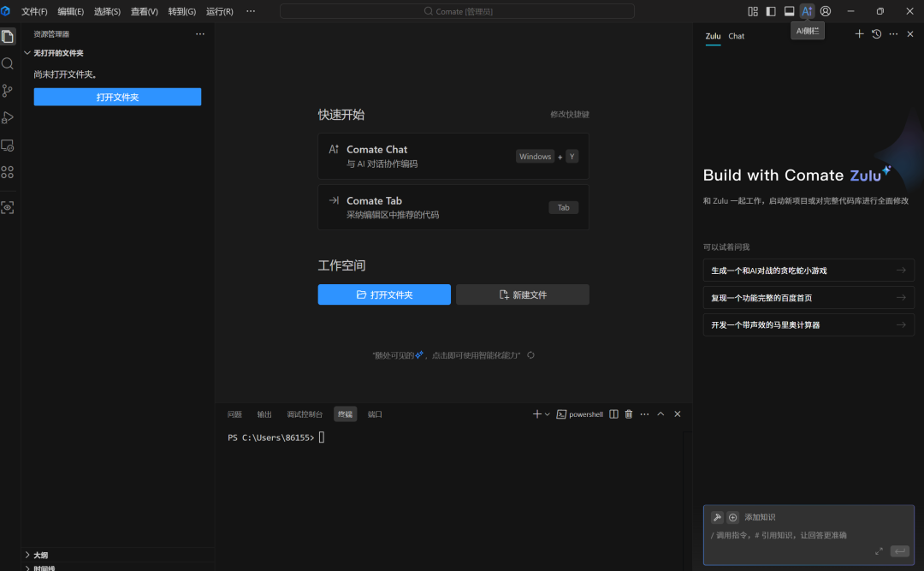Click the chat history clock icon
The image size is (924, 571).
click(876, 34)
